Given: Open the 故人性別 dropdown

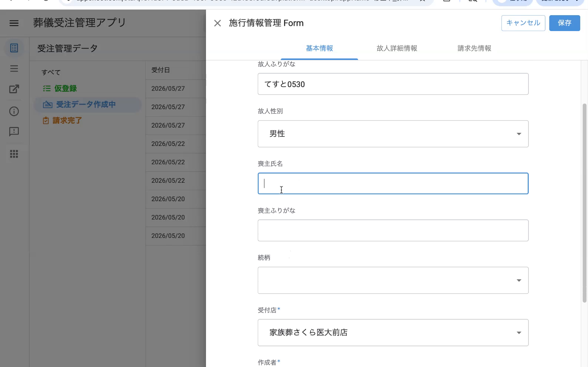Looking at the screenshot, I should 393,134.
